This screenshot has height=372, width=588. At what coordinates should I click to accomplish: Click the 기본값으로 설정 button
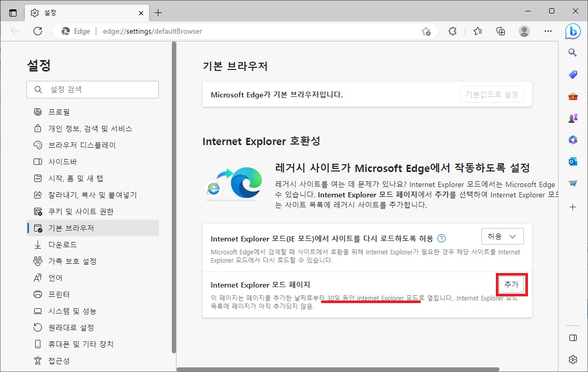point(492,95)
